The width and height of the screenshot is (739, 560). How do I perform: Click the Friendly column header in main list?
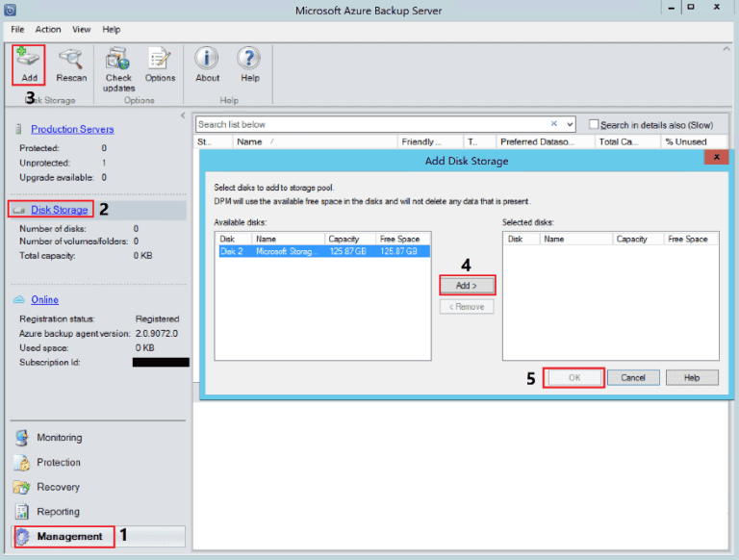point(430,141)
